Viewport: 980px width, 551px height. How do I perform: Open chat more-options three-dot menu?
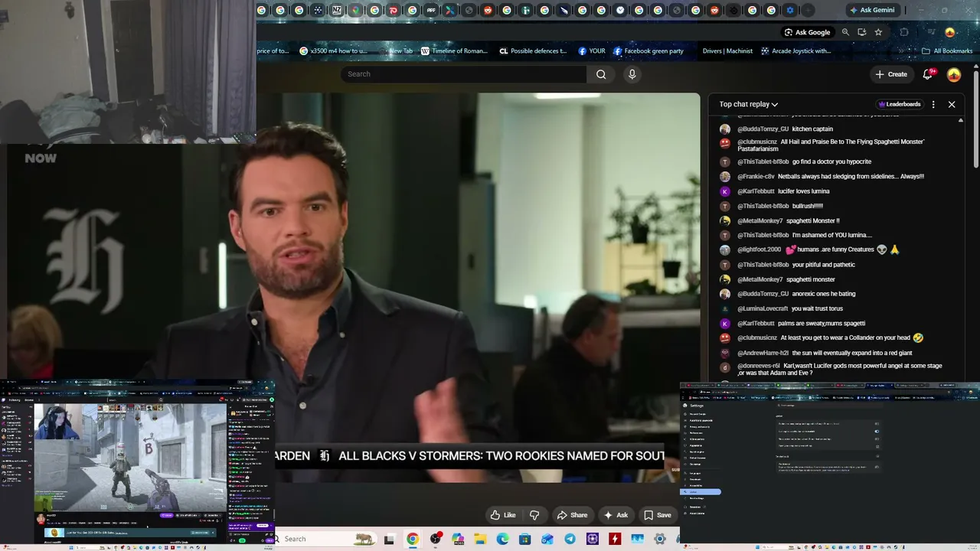pyautogui.click(x=933, y=104)
